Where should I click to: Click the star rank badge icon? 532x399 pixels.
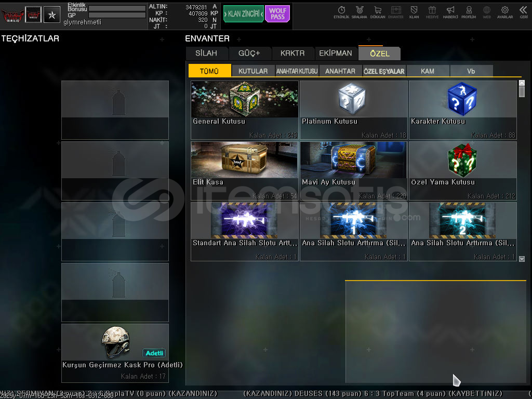[x=52, y=15]
